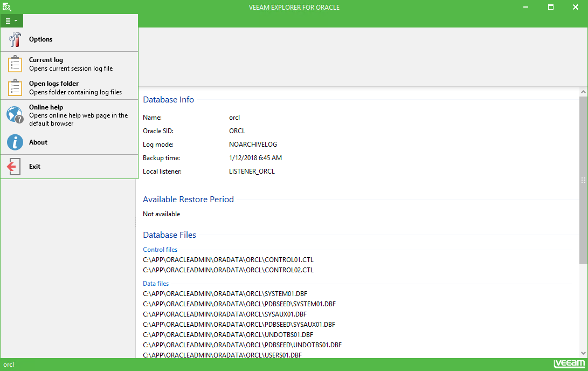Launch Online help from the menu

70,115
